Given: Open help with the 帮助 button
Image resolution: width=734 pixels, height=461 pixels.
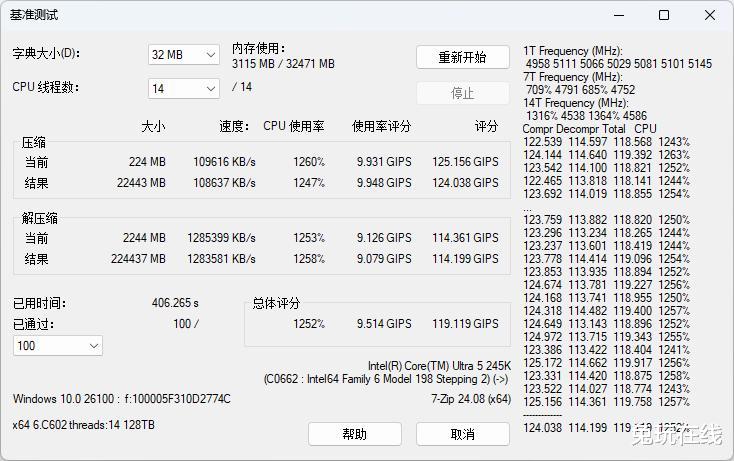Looking at the screenshot, I should [354, 434].
